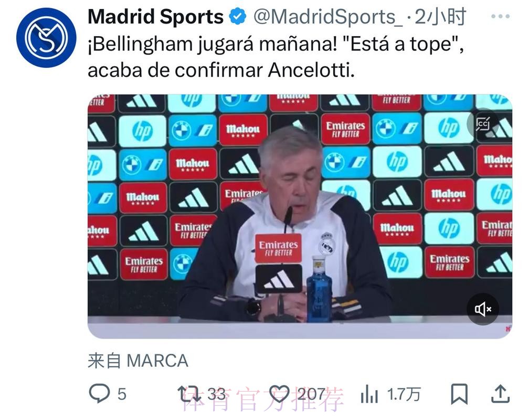Image resolution: width=529 pixels, height=420 pixels.
Task: Click the tweet text about Bellingham
Action: [276, 57]
